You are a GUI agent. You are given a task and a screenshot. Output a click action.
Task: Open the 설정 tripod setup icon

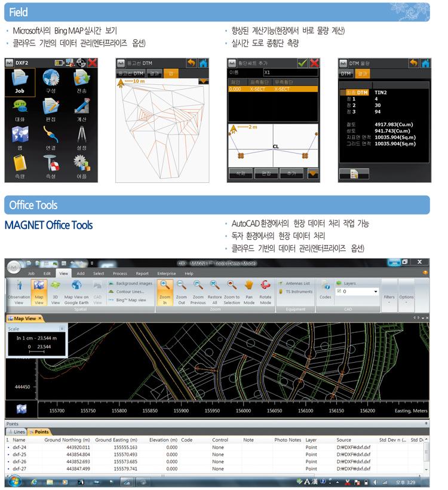[82, 134]
